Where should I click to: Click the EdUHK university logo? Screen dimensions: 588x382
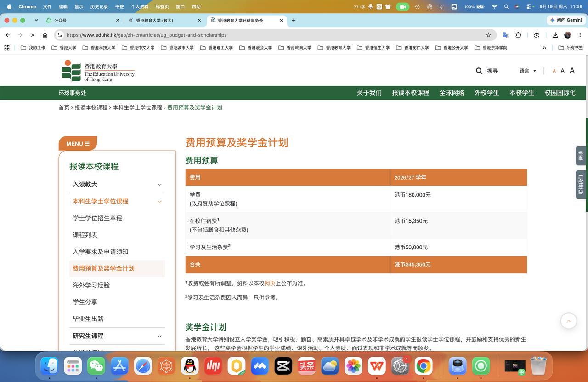[98, 71]
